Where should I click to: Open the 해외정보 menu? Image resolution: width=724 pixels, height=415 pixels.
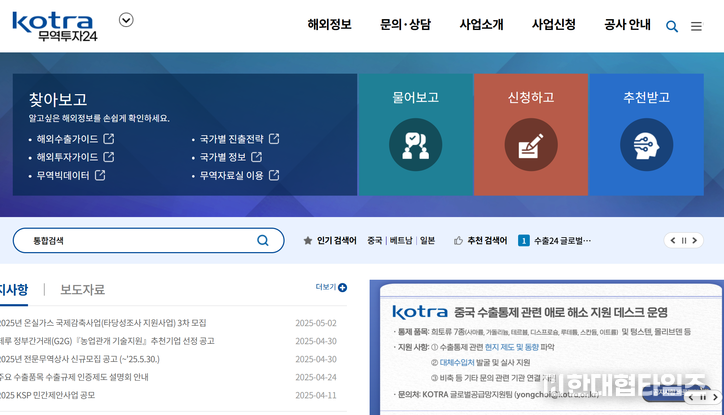point(330,24)
